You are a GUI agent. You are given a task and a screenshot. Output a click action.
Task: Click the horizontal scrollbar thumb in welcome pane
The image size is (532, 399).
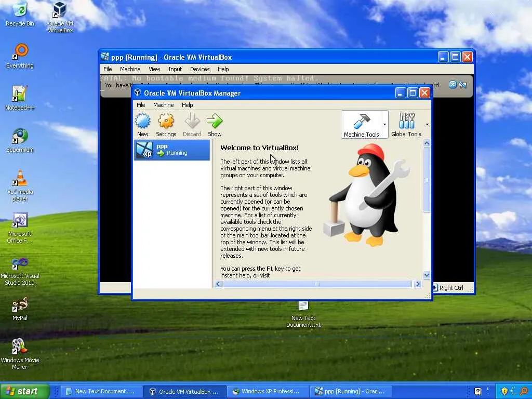pos(317,284)
